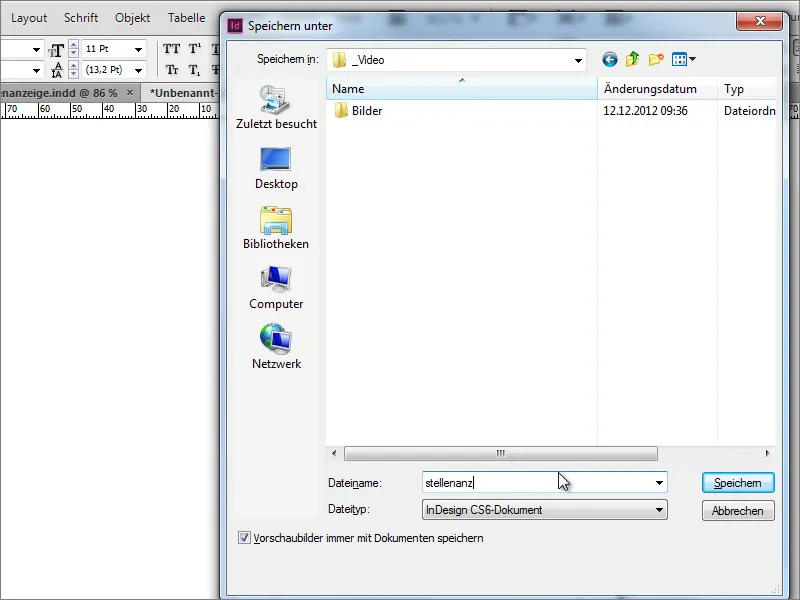
Task: Toggle Vorschaubilder immer mit Dokumenten speichern
Action: (x=244, y=538)
